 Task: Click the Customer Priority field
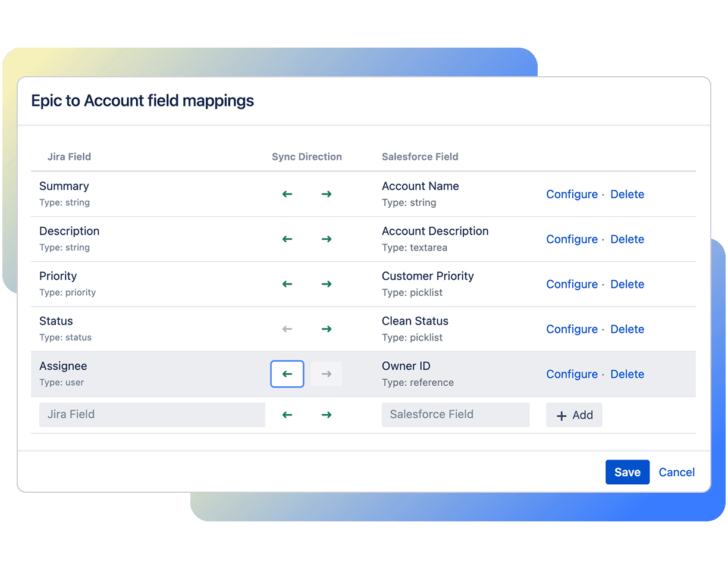[428, 276]
